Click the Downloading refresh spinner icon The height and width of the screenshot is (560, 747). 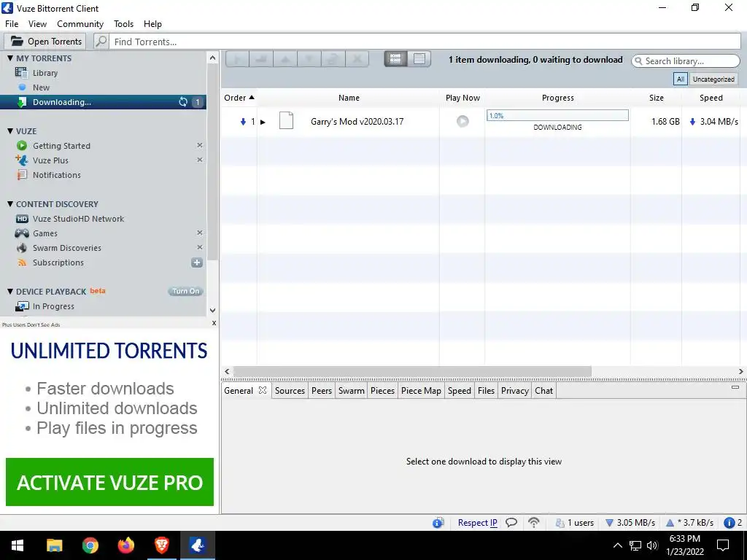click(183, 102)
